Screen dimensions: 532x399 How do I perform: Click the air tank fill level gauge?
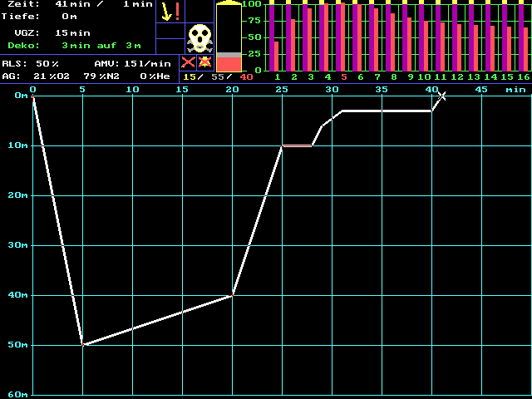pos(229,37)
